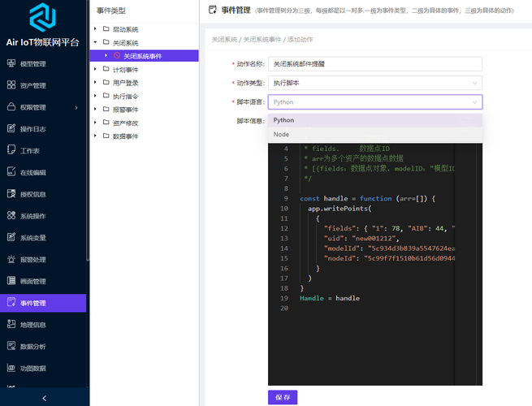Image resolution: width=532 pixels, height=406 pixels.
Task: Expand the 报警事件 tree node arrow
Action: click(95, 110)
